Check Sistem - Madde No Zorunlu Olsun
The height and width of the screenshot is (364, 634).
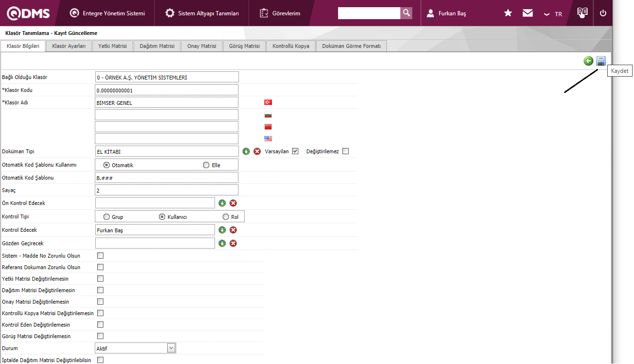tap(101, 256)
